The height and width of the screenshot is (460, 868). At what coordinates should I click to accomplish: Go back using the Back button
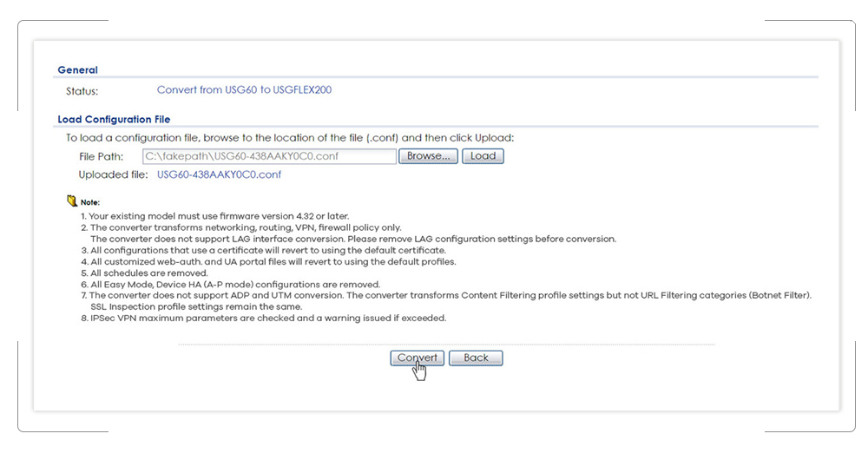(x=476, y=358)
